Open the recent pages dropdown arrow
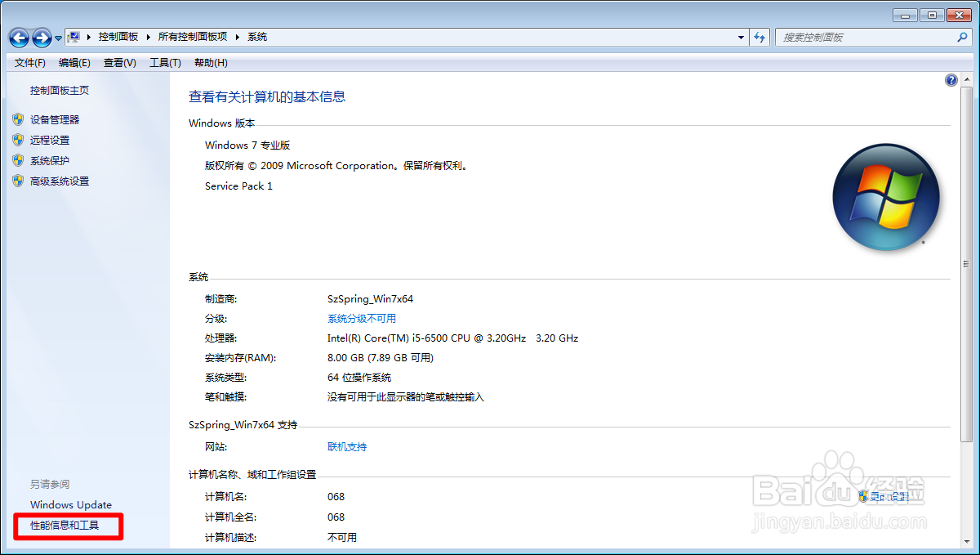The width and height of the screenshot is (980, 555). coord(59,38)
